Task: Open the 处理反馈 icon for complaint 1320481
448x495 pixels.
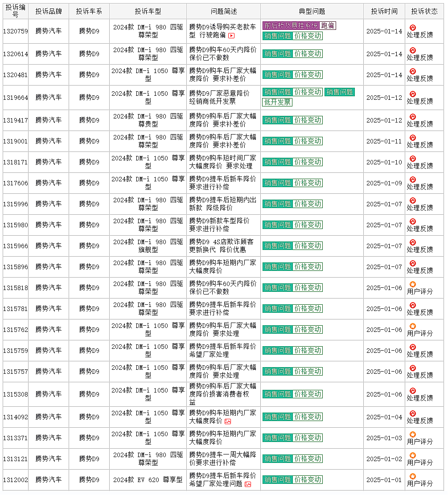Action: 413,71
